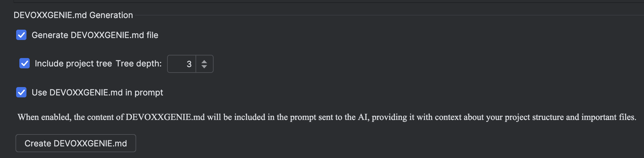Toggle the Include project tree checkbox
The width and height of the screenshot is (644, 158).
pyautogui.click(x=25, y=64)
